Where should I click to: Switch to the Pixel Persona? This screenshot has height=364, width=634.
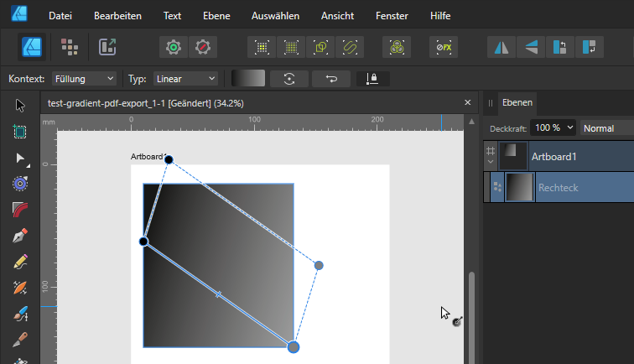click(x=70, y=47)
